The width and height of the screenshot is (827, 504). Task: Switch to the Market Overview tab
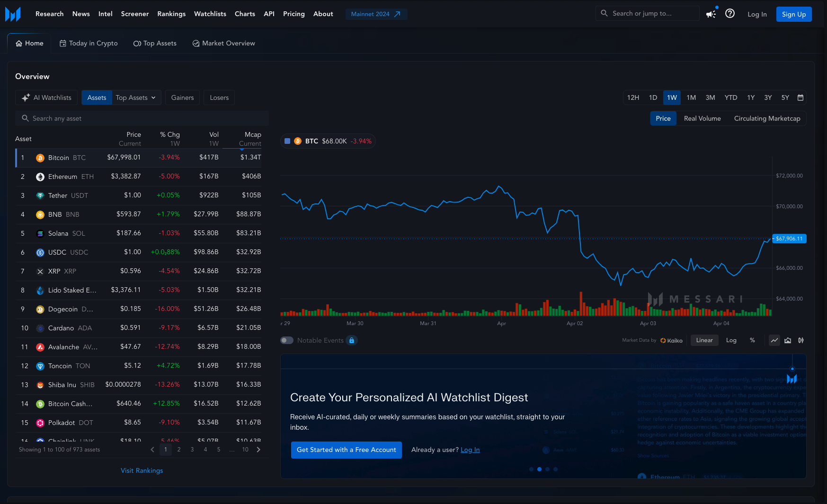pyautogui.click(x=223, y=43)
